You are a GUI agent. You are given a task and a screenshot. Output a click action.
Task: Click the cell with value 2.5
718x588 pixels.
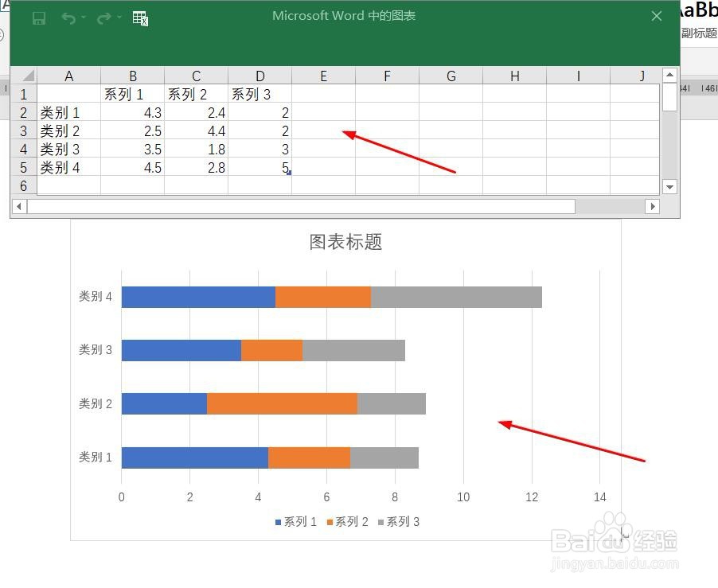tap(132, 130)
